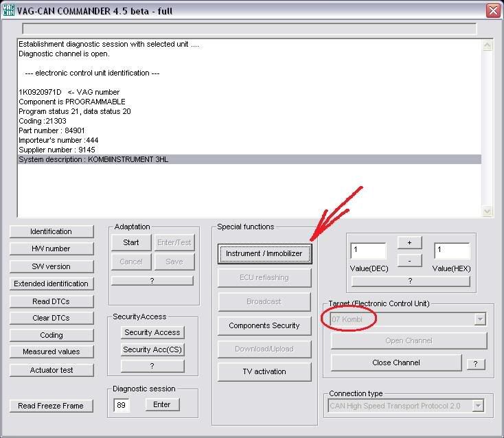
Task: Start the adaptation
Action: point(131,242)
